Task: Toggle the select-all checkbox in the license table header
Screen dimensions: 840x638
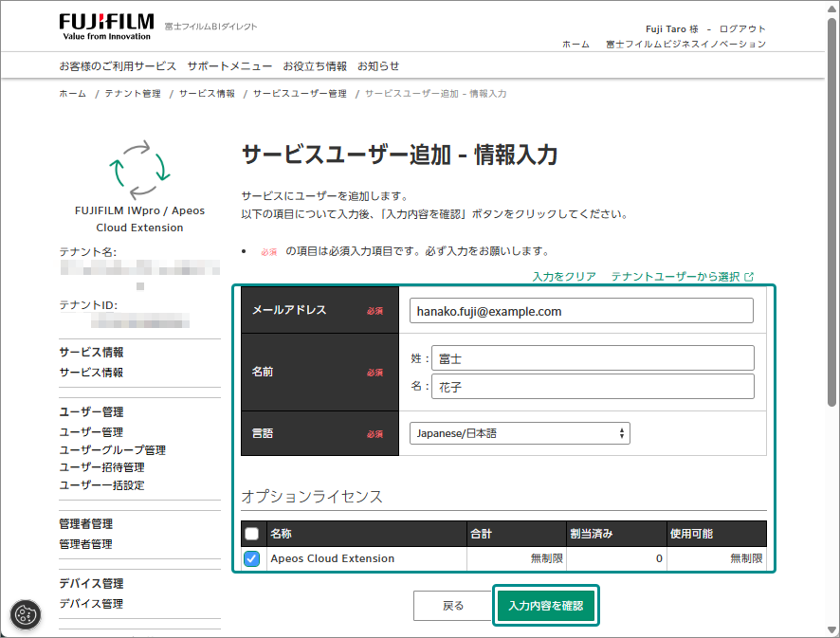Action: [252, 534]
